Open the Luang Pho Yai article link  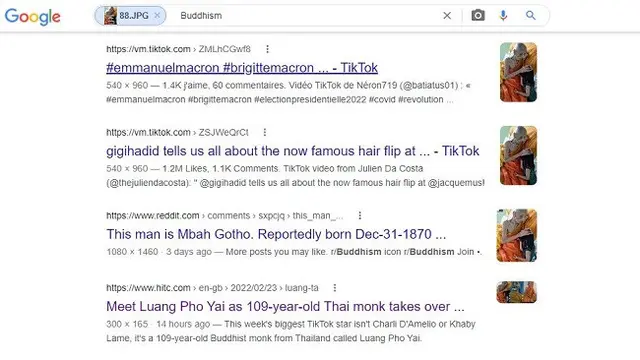click(x=285, y=307)
